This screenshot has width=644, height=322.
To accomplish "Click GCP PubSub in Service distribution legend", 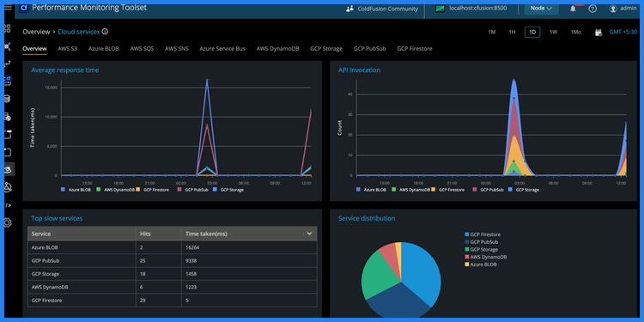I will [x=482, y=242].
